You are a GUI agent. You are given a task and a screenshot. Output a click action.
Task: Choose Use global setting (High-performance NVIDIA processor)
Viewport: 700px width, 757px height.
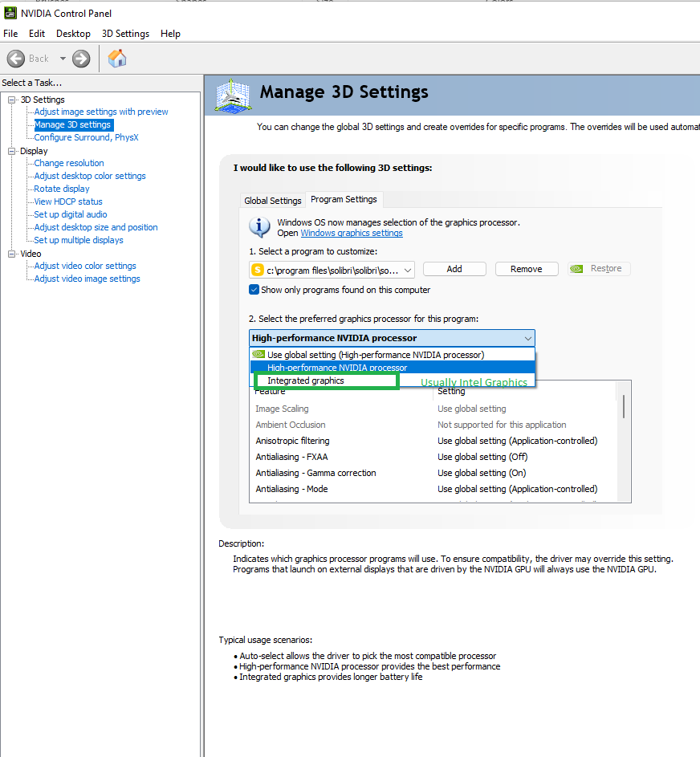tap(392, 355)
